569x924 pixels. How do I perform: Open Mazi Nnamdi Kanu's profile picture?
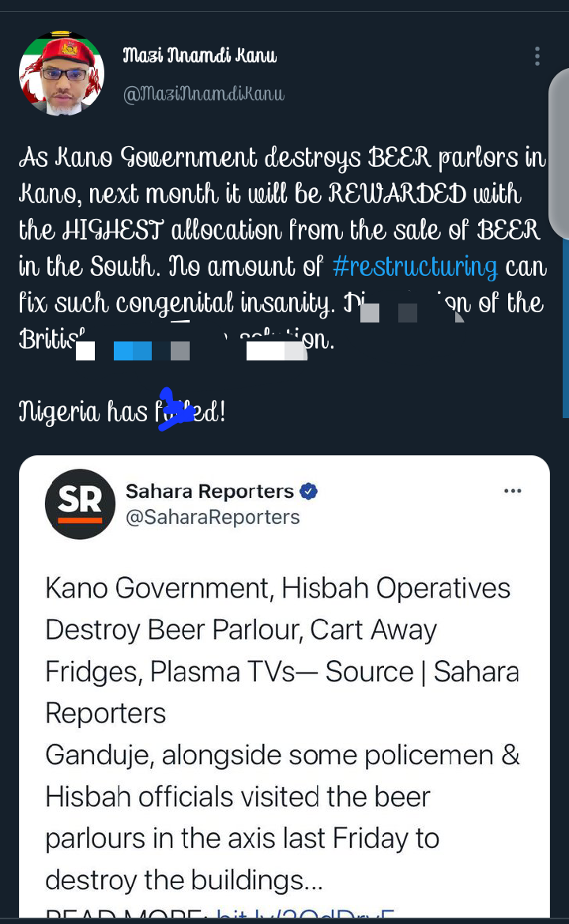62,73
